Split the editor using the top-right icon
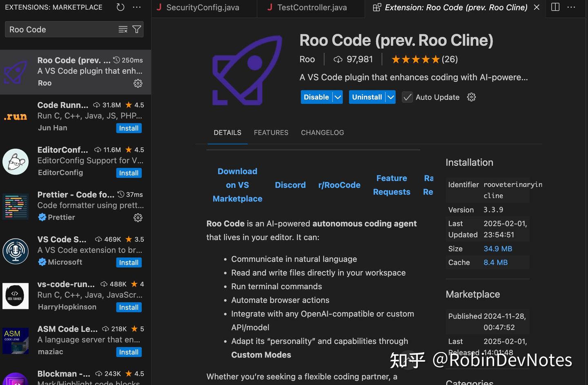Viewport: 588px width, 385px height. click(555, 7)
